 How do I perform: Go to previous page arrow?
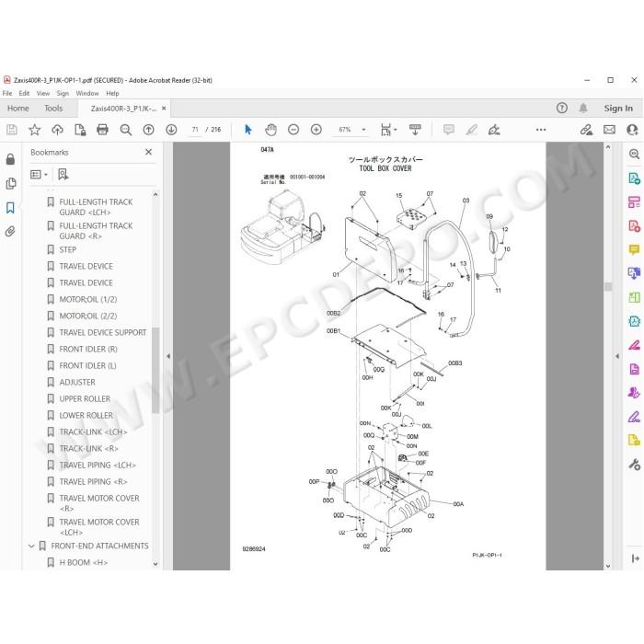tap(149, 130)
